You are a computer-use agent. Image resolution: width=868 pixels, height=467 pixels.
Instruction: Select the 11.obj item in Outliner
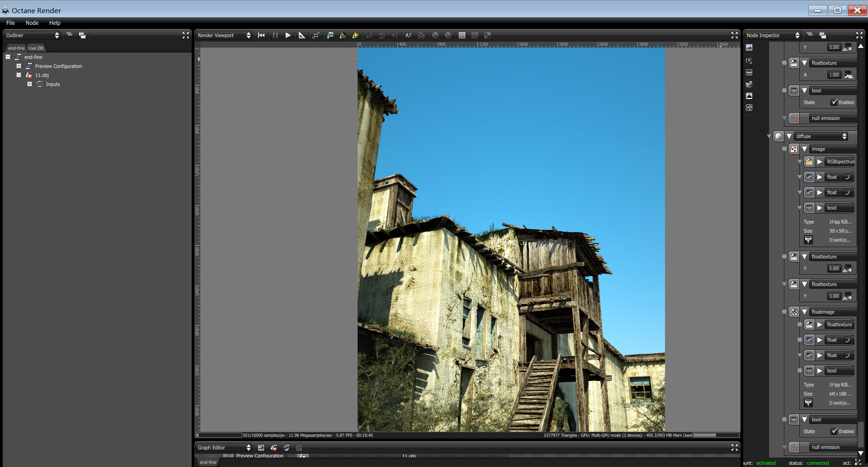[42, 75]
